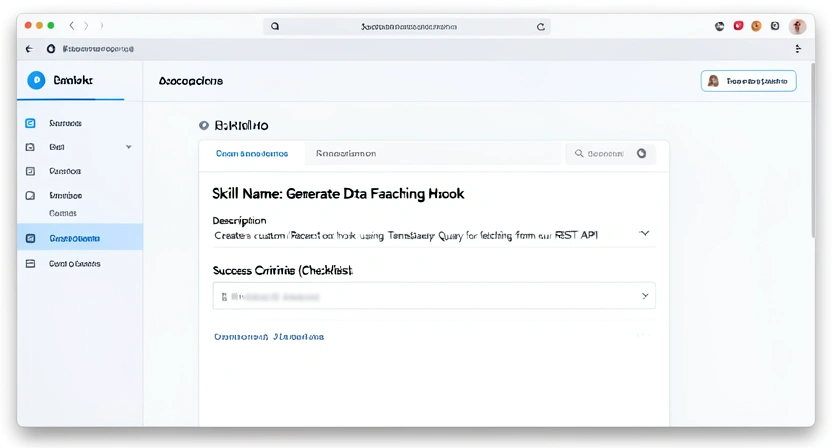Screen dimensions: 832x448
Task: Click the third sidebar item icon
Action: pyautogui.click(x=30, y=171)
